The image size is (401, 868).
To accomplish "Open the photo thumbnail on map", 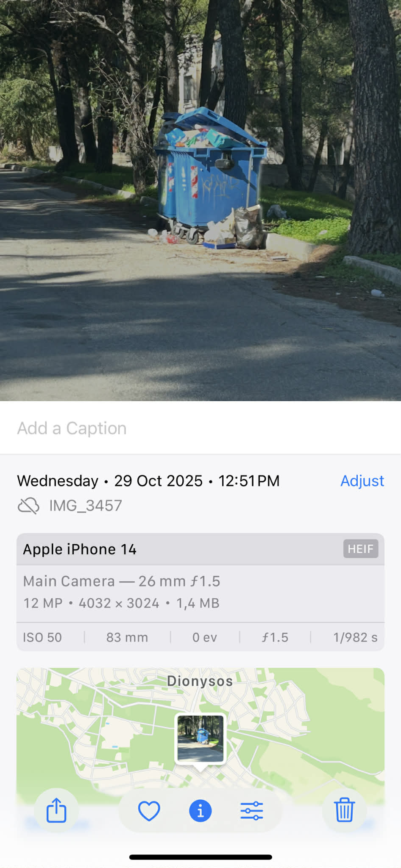I will point(200,739).
